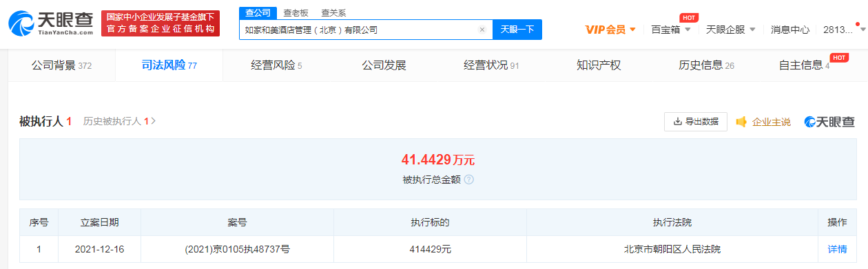Switch to the 经营风险 tab

(x=276, y=65)
